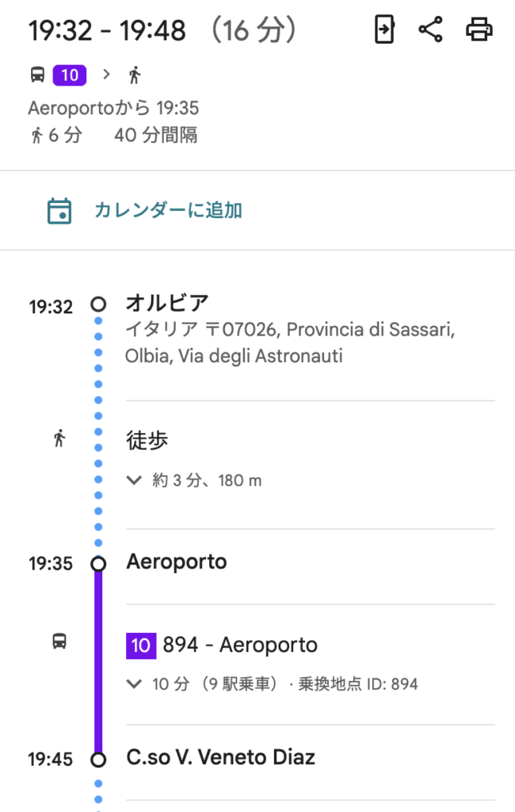This screenshot has width=515, height=812.
Task: Click the purple 10 badge beside 894 - Aeroporto
Action: (141, 645)
